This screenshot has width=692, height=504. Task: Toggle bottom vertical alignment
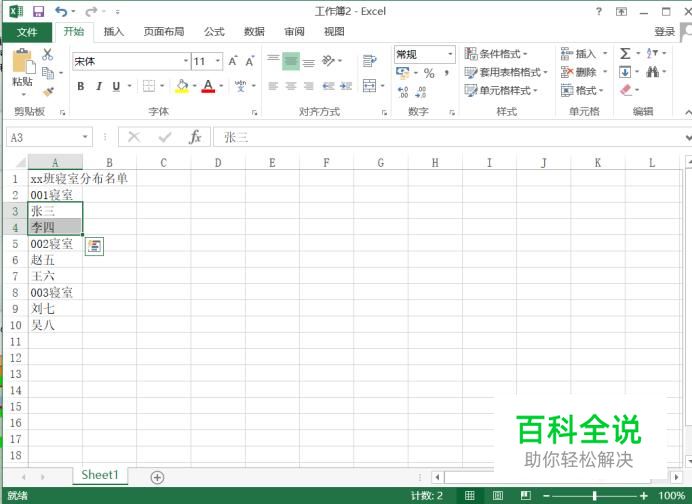click(309, 61)
